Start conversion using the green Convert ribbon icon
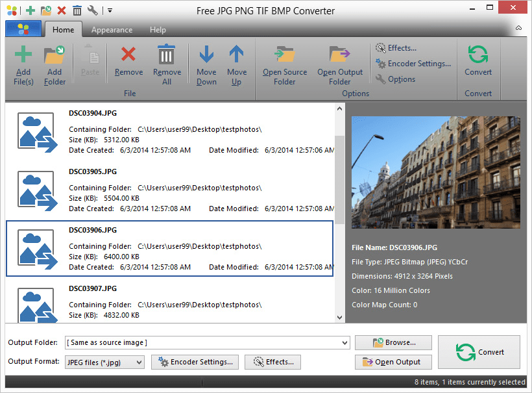 point(478,65)
